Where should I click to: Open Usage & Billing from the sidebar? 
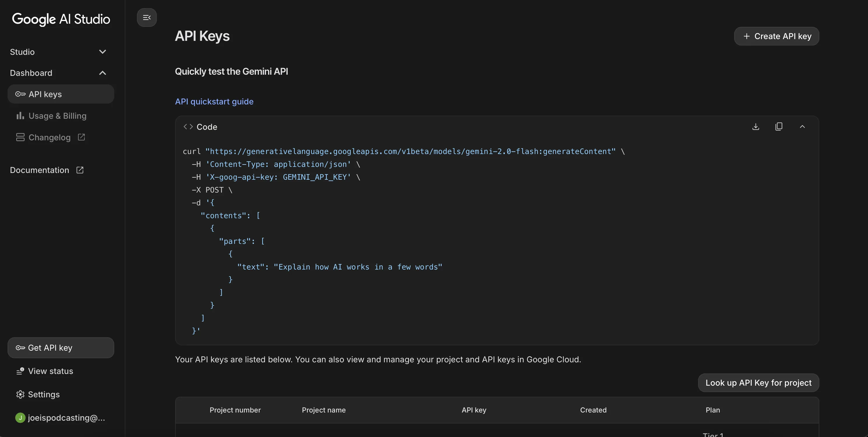[x=58, y=116]
